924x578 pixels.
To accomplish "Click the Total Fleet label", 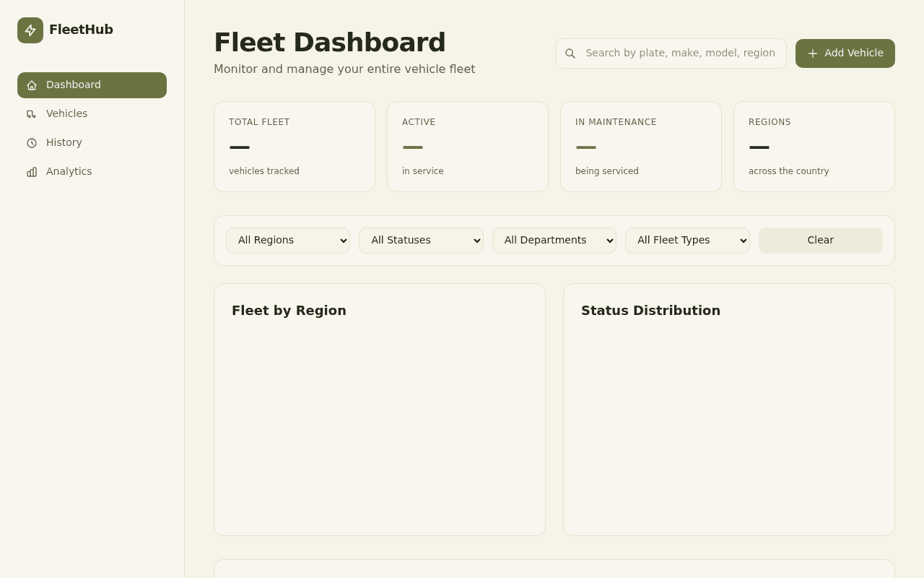I will [259, 122].
